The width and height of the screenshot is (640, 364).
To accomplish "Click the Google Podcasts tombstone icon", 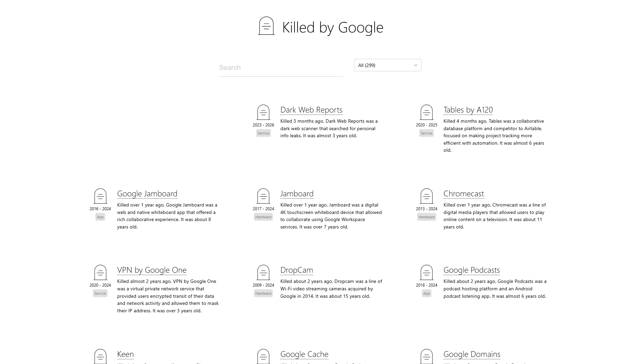I will [426, 272].
